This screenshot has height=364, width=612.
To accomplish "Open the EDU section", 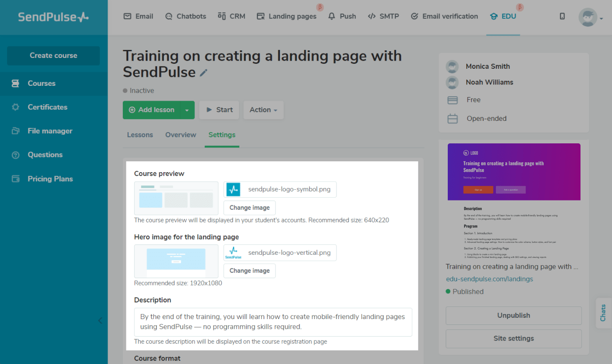I will coord(503,16).
